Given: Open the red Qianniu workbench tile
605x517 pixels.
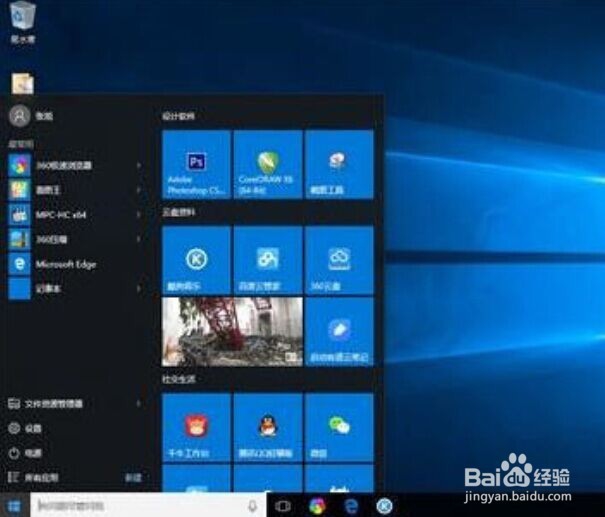Looking at the screenshot, I should coord(196,427).
